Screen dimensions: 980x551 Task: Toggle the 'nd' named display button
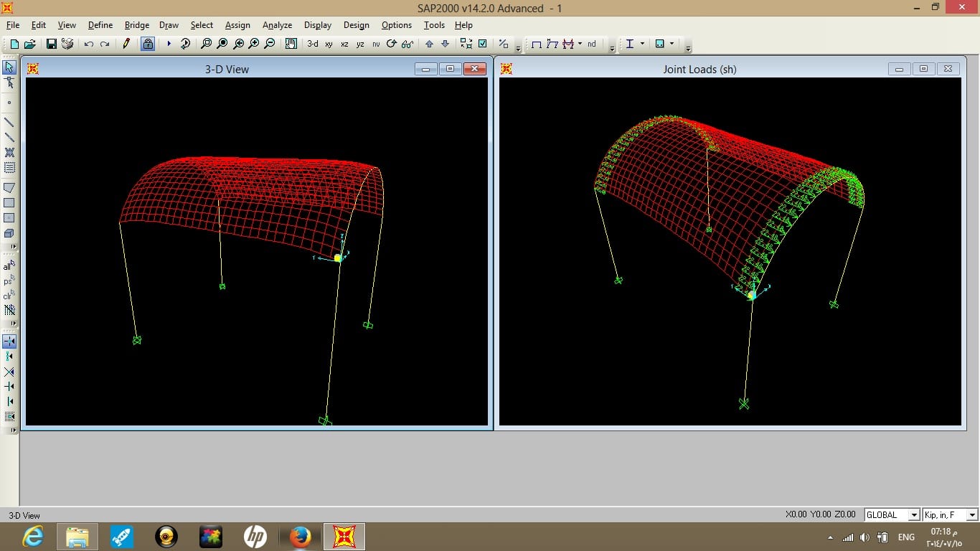pyautogui.click(x=591, y=44)
